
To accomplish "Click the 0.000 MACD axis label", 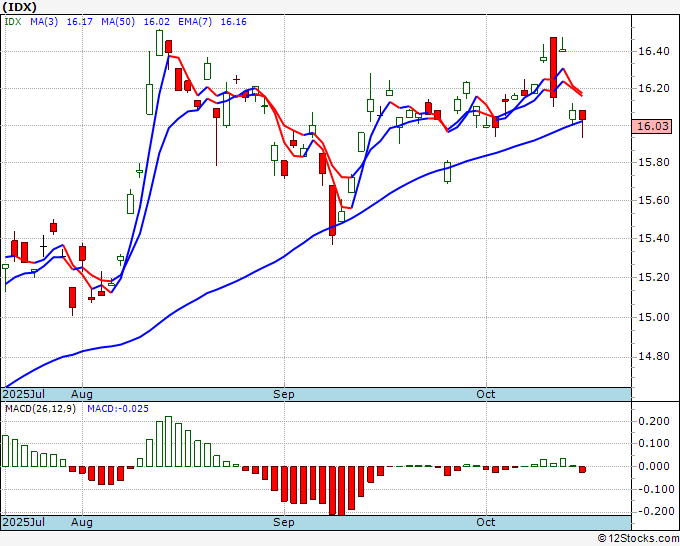I will (656, 466).
